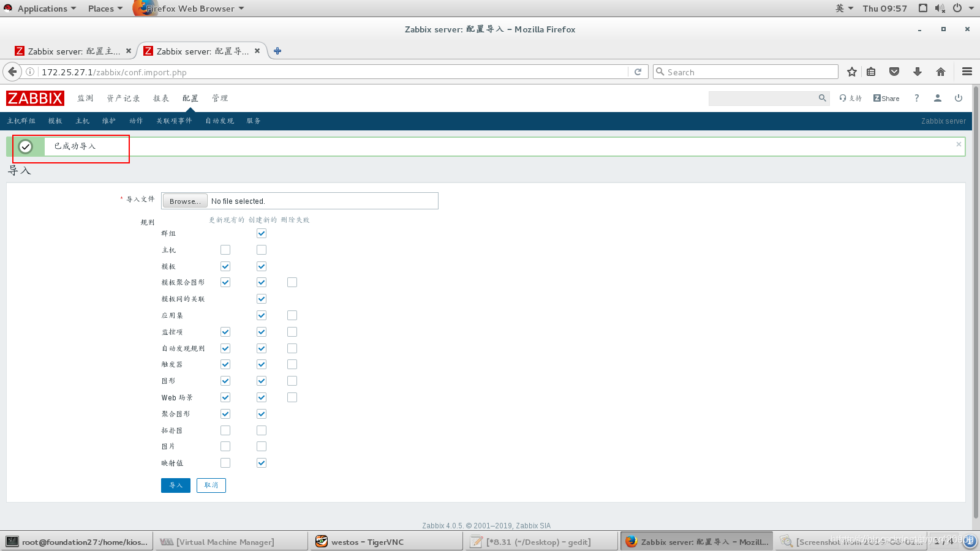The image size is (980, 551).
Task: Dismiss the success message with the X
Action: (x=959, y=144)
